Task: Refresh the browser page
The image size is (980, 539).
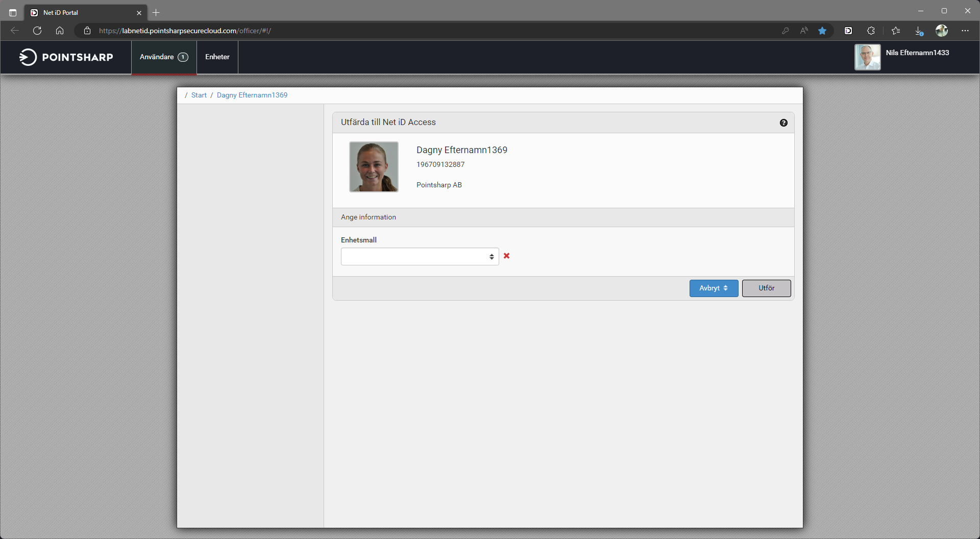Action: pyautogui.click(x=37, y=31)
